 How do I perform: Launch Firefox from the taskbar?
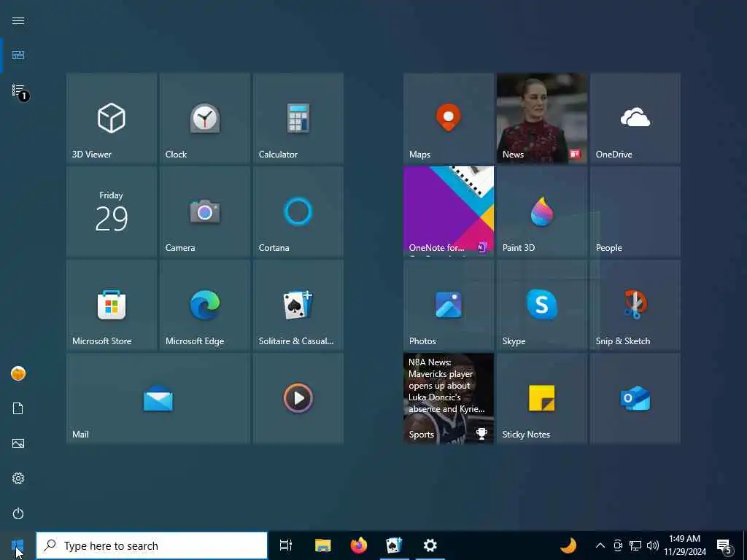(359, 545)
